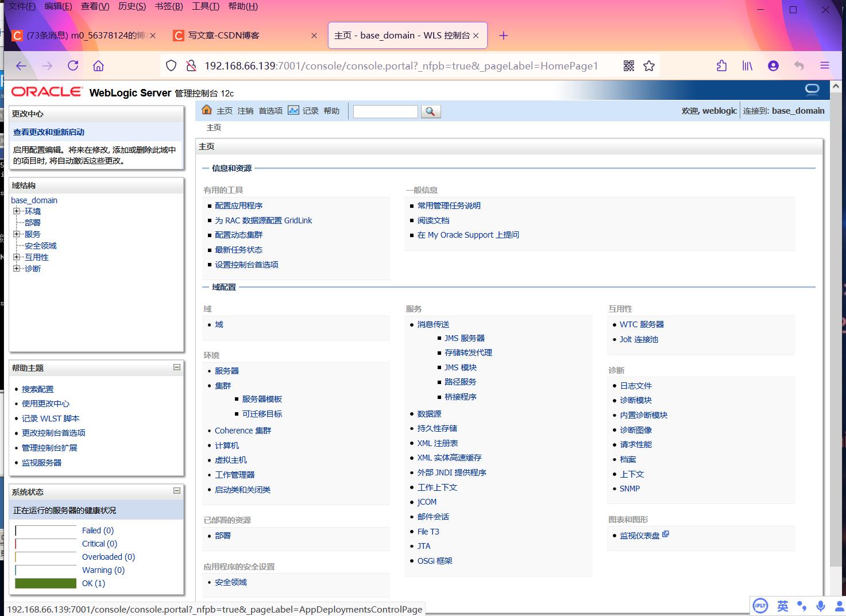Open the 工具(T) menu
The image size is (846, 616).
pos(206,6)
